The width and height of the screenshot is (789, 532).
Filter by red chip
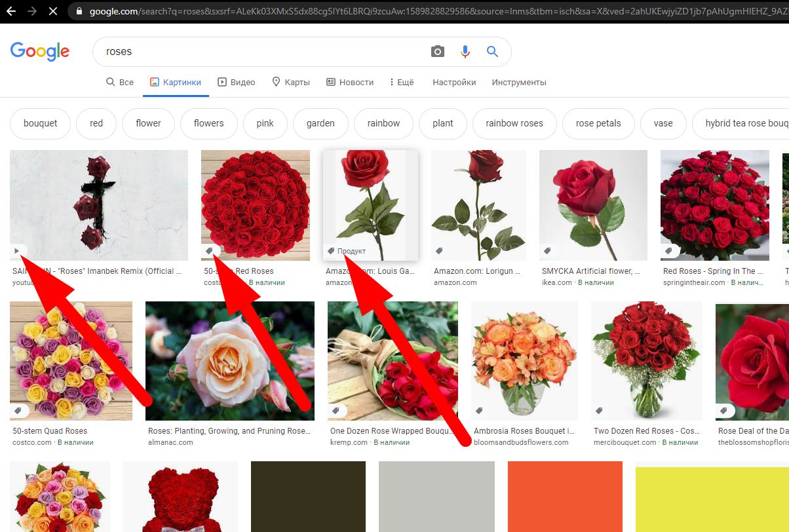(x=96, y=123)
